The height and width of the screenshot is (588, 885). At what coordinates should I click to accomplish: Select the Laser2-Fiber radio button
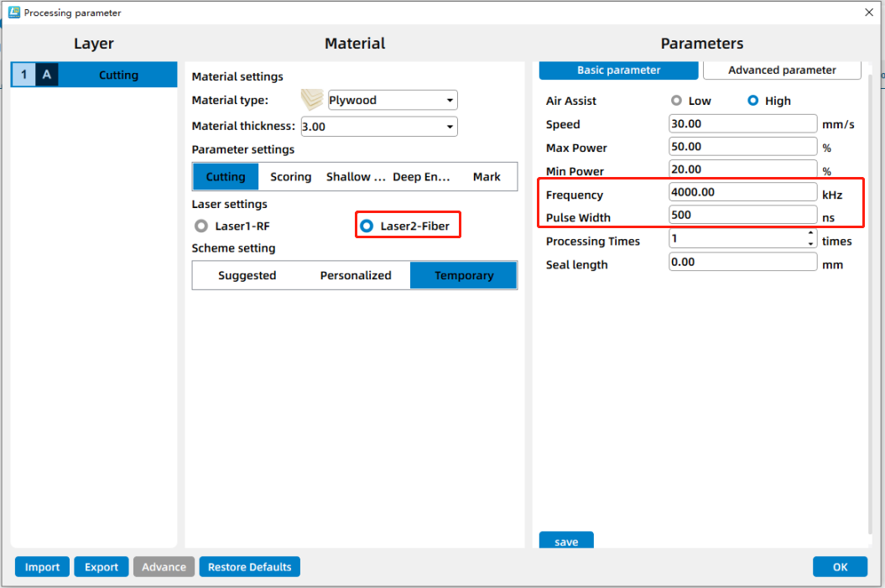click(x=367, y=226)
